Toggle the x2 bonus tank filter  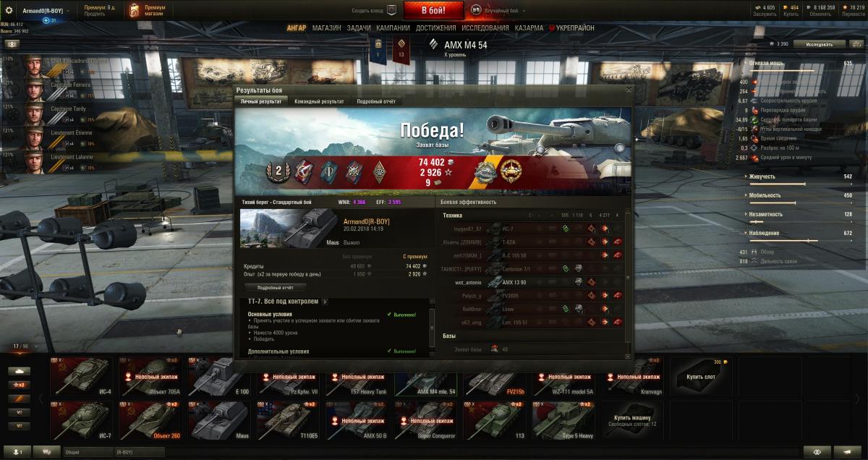(x=19, y=385)
